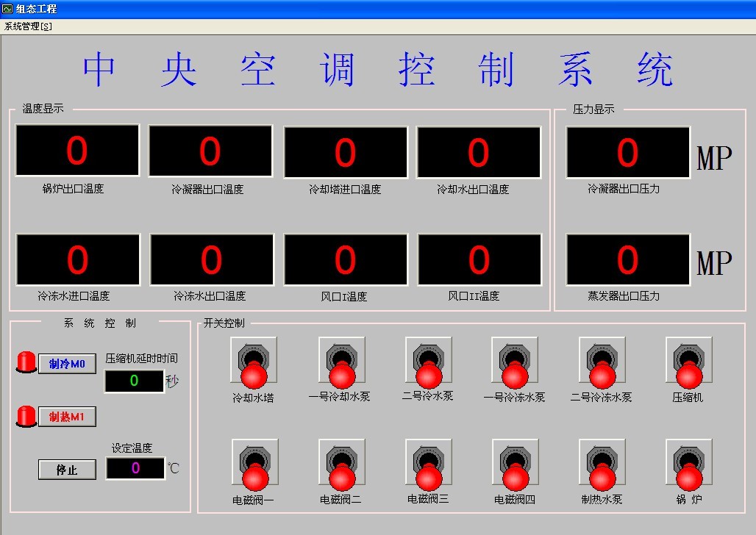Click the 冷冻水进口温度 digital display

tap(76, 259)
